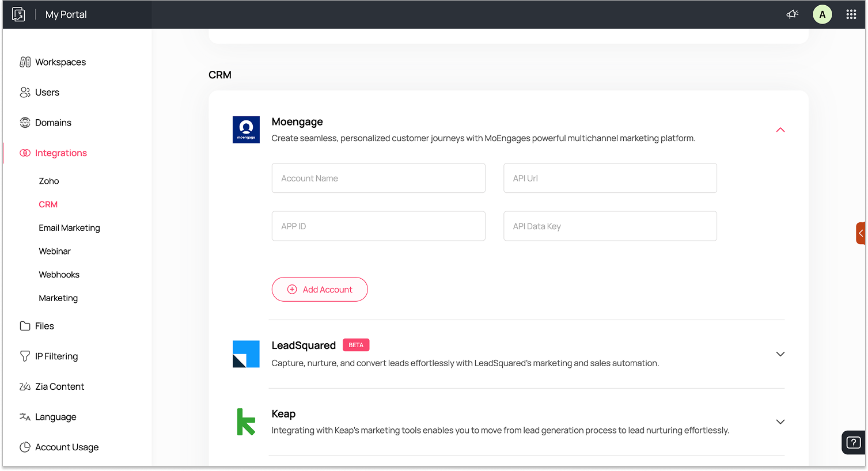Open the user avatar profile menu
Screen dimensions: 868x471
[x=822, y=14]
